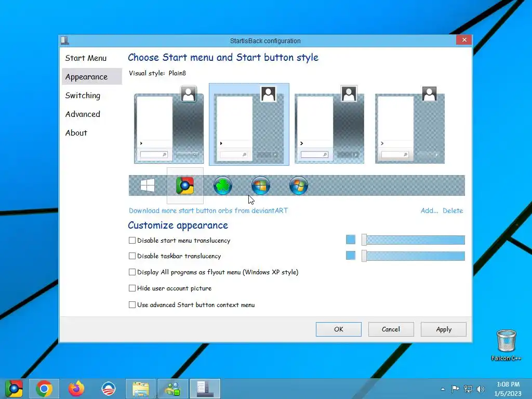Image resolution: width=532 pixels, height=399 pixels.
Task: Click the Apply button
Action: pos(444,329)
